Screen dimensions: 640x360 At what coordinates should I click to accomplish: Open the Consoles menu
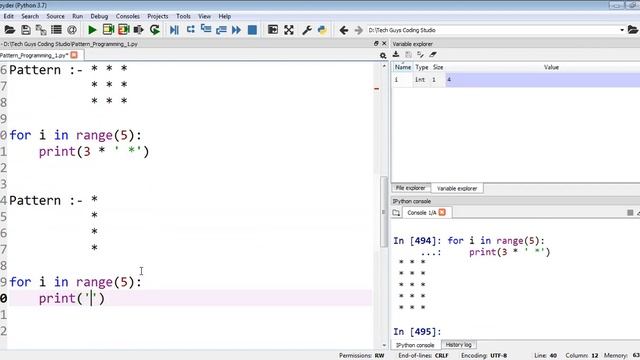pyautogui.click(x=128, y=16)
